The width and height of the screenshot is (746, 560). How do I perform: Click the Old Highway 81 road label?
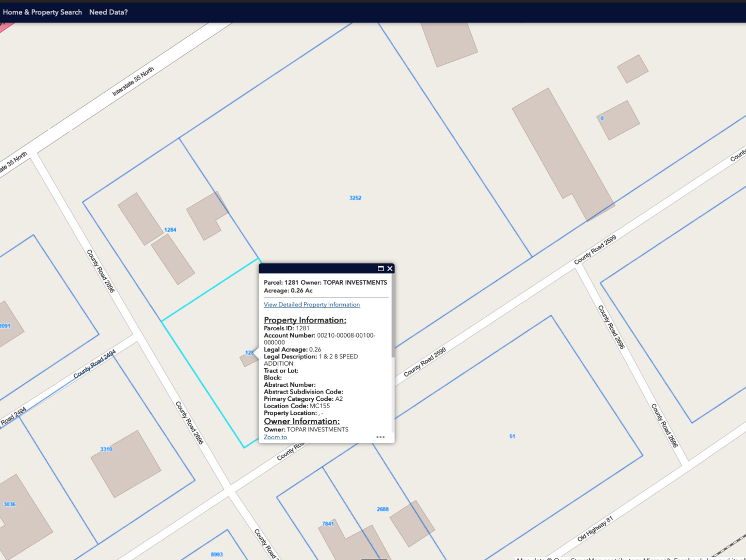(x=595, y=529)
